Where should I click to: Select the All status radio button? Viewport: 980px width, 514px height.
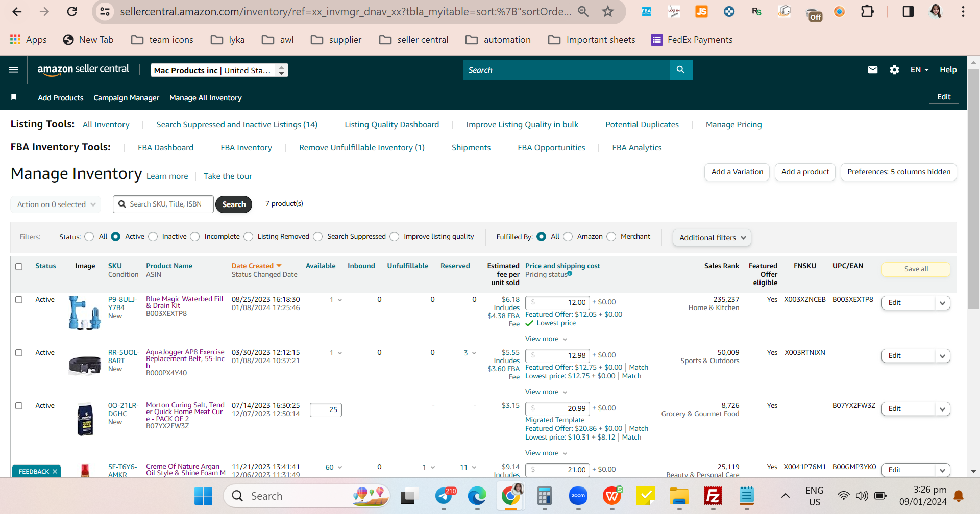click(x=89, y=237)
